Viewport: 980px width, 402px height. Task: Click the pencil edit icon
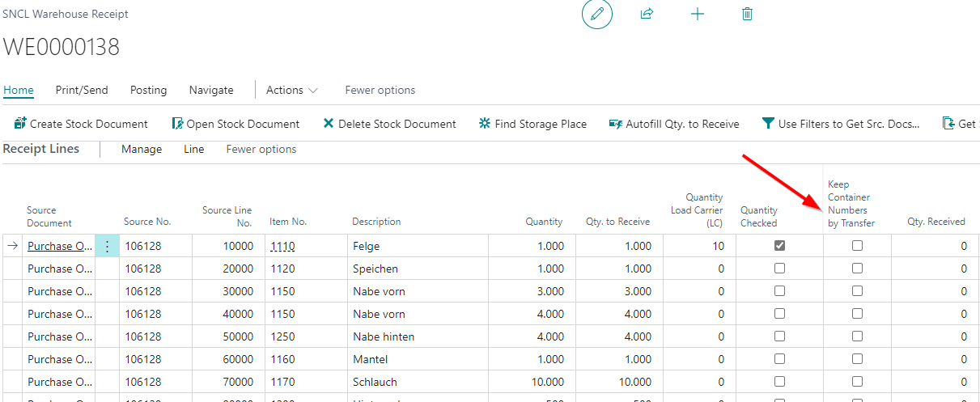597,15
